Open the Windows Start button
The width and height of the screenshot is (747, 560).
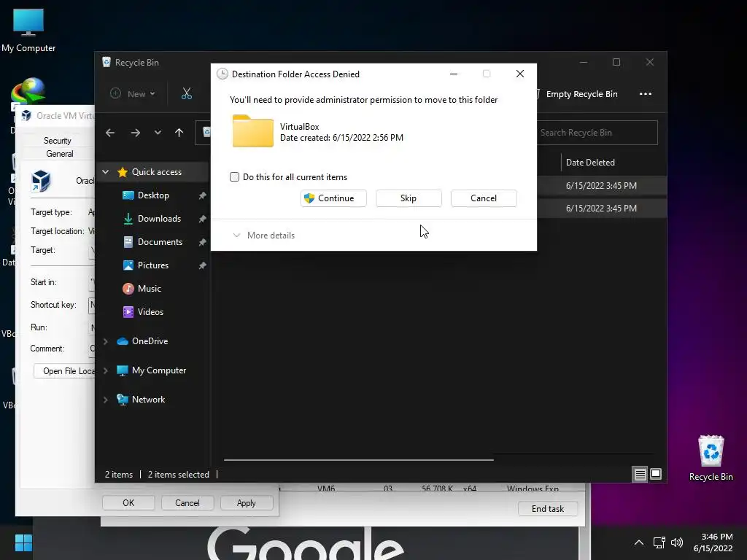23,542
